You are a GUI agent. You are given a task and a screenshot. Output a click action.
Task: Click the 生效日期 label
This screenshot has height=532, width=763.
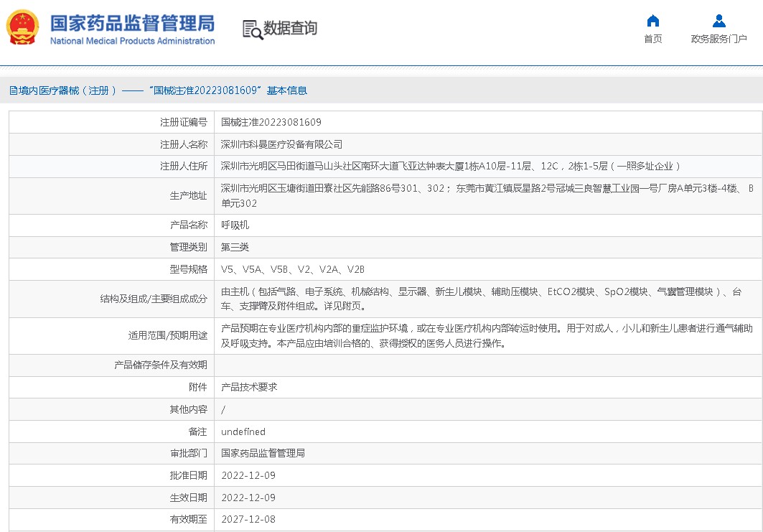[188, 498]
